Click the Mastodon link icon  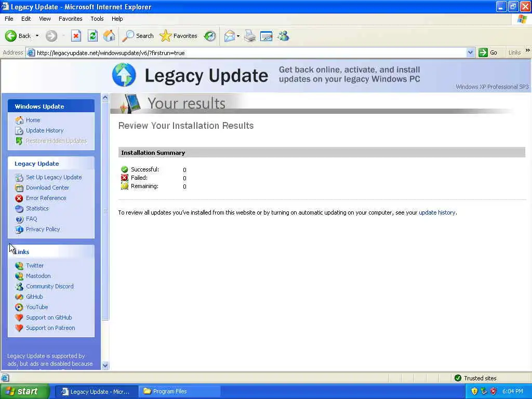(x=19, y=276)
